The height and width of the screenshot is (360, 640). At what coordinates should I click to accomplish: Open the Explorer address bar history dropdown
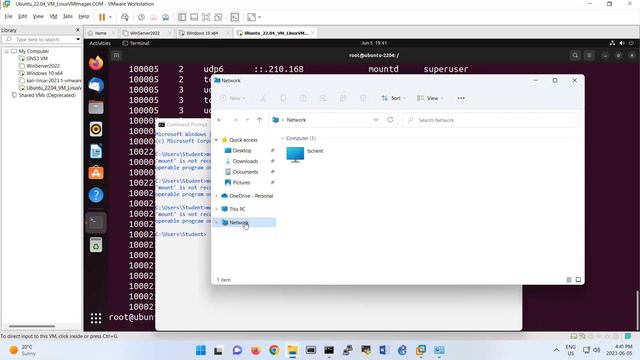[x=376, y=120]
